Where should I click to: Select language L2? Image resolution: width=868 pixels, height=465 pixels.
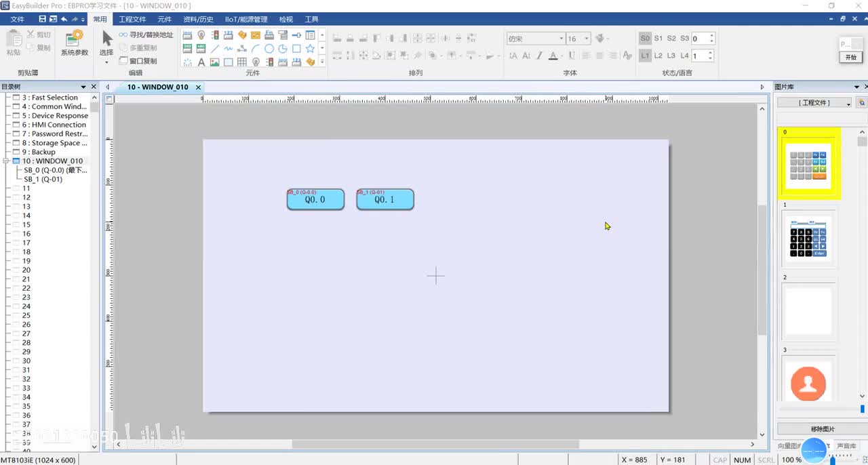pyautogui.click(x=658, y=56)
